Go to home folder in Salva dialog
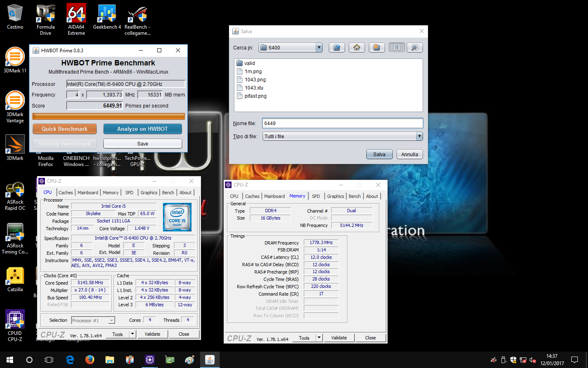 click(x=357, y=47)
